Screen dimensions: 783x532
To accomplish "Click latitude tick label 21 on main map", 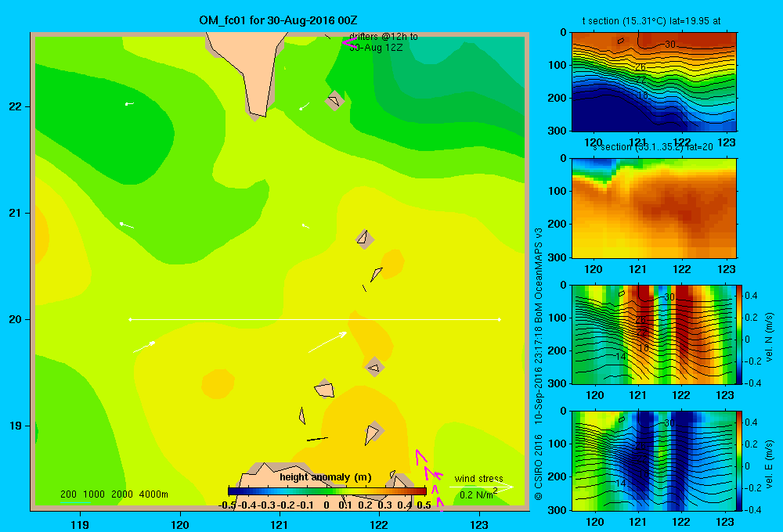I will point(15,213).
